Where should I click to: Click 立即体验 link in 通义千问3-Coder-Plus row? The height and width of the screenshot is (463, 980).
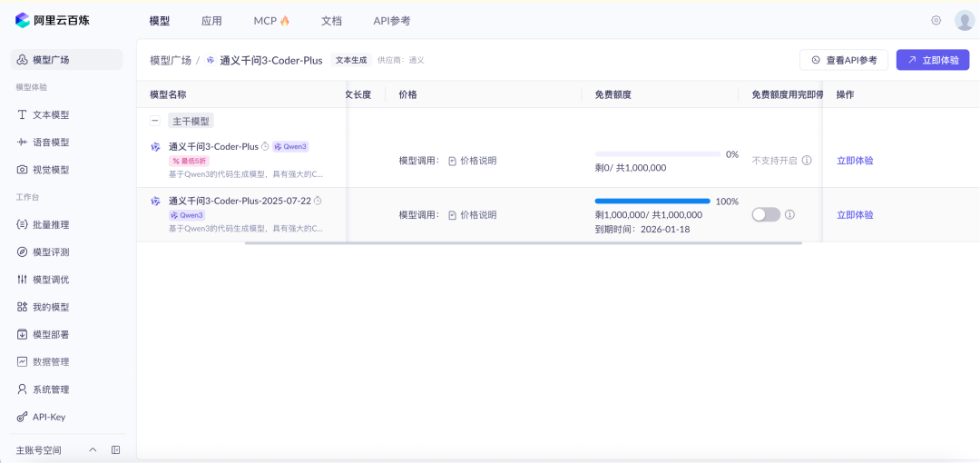click(x=855, y=160)
